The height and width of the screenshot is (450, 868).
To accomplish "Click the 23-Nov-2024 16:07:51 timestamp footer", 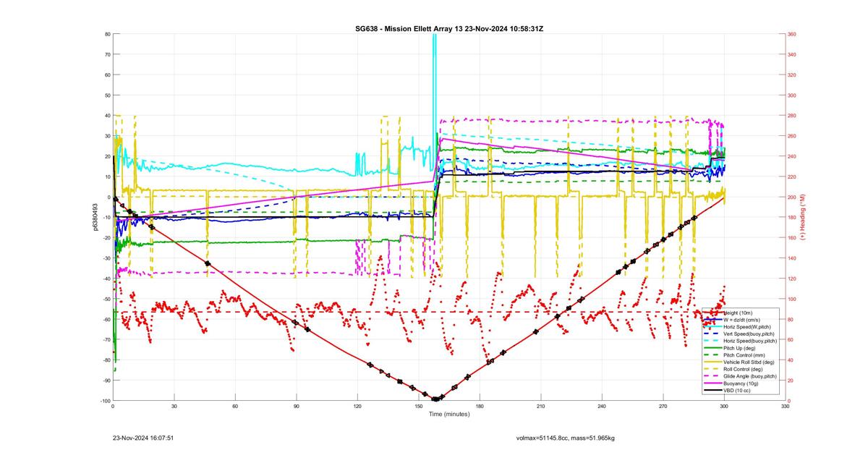I will 143,438.
